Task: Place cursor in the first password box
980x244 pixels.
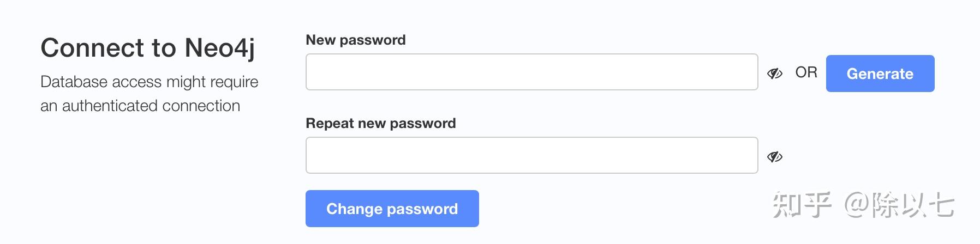Action: pos(531,72)
